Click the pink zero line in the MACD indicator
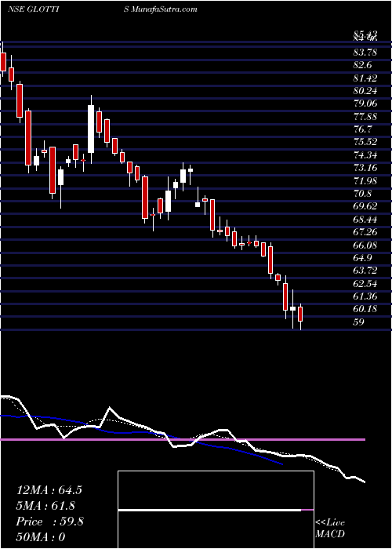392x549 pixels. [183, 439]
